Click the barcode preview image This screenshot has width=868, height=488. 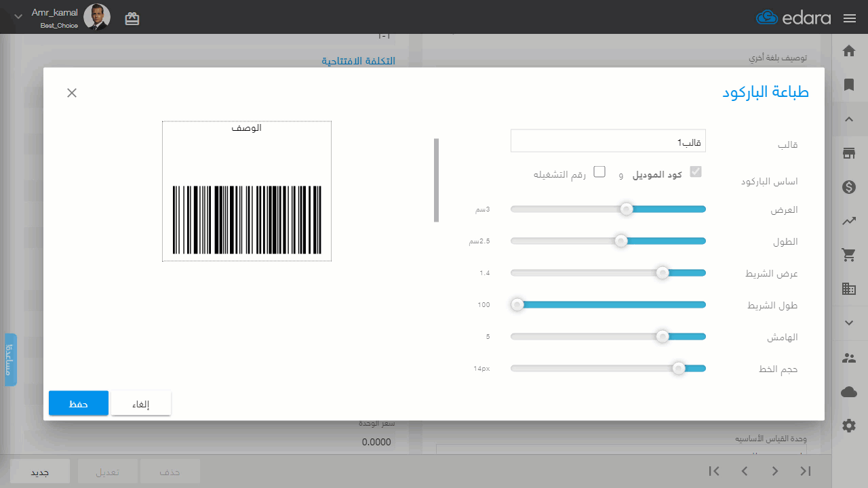247,191
